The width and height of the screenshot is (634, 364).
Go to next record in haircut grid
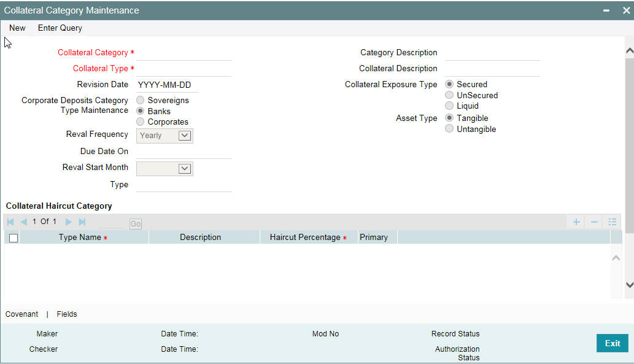[68, 222]
